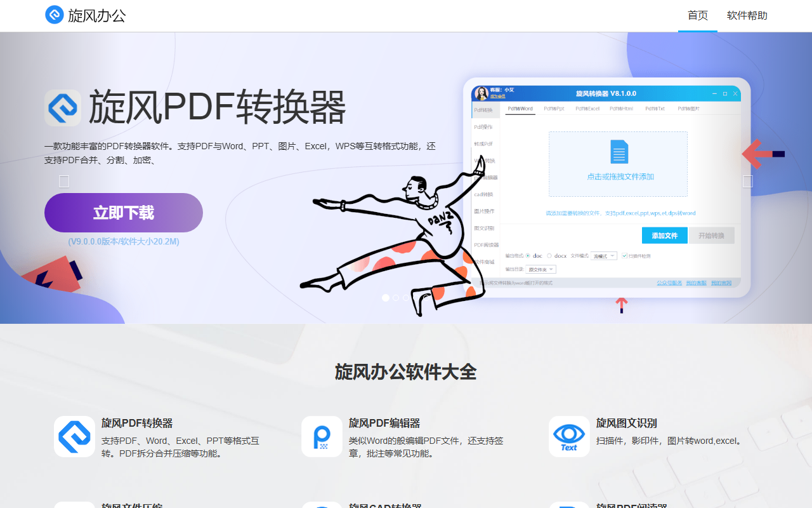Select the third carousel indicator dot

406,298
